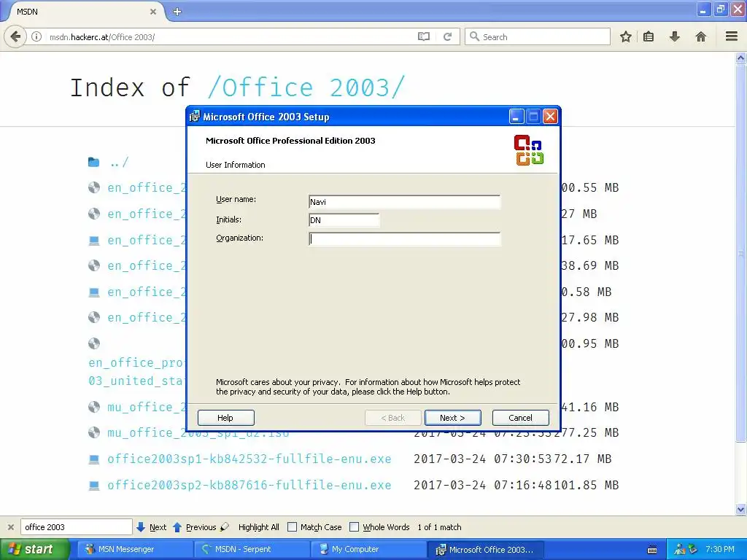Click disc icon beside the 41.16 MB file

(94, 407)
